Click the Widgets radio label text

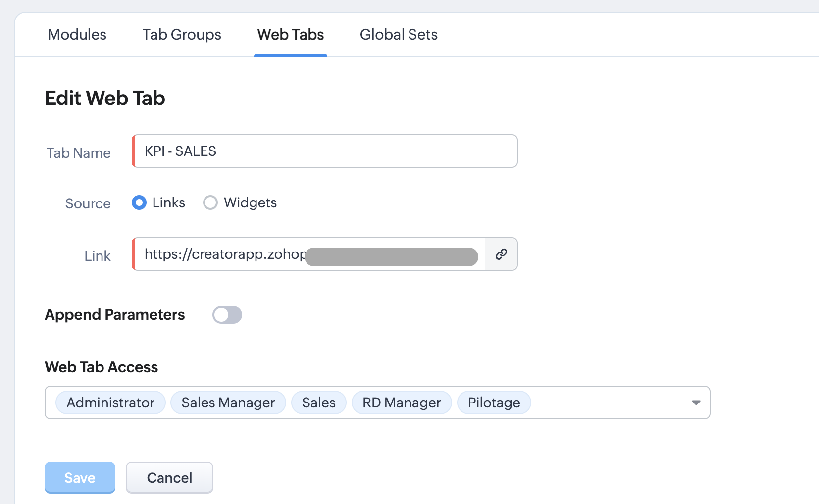click(250, 202)
